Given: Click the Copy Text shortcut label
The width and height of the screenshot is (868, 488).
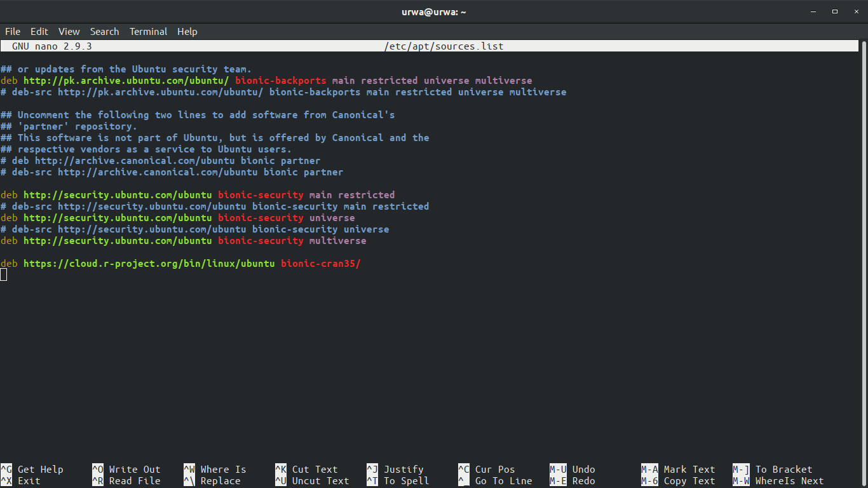Looking at the screenshot, I should coord(689,481).
